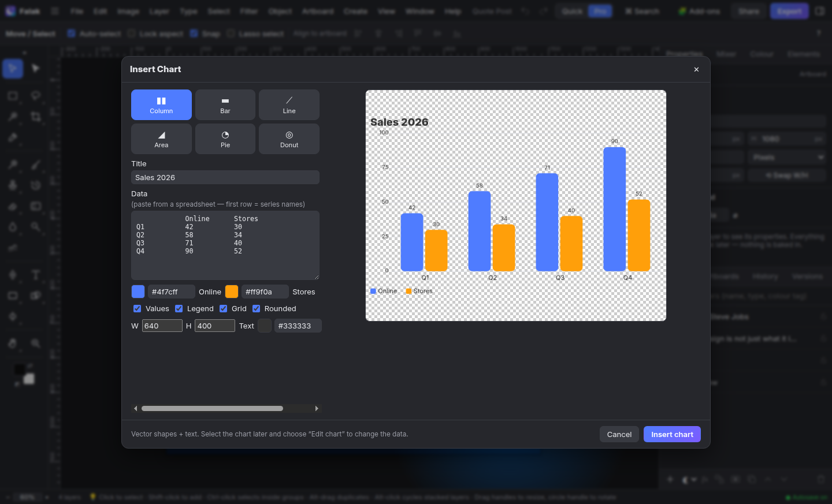Select the Pie chart type

pos(225,139)
